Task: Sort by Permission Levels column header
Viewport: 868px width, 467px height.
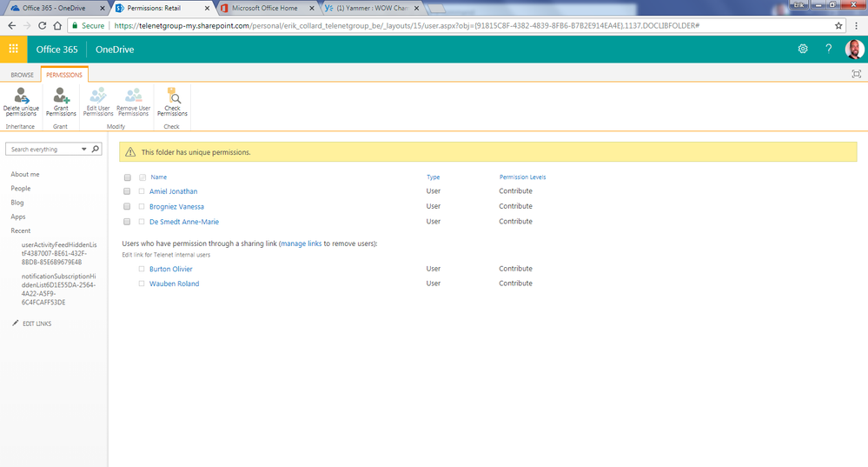Action: (x=522, y=177)
